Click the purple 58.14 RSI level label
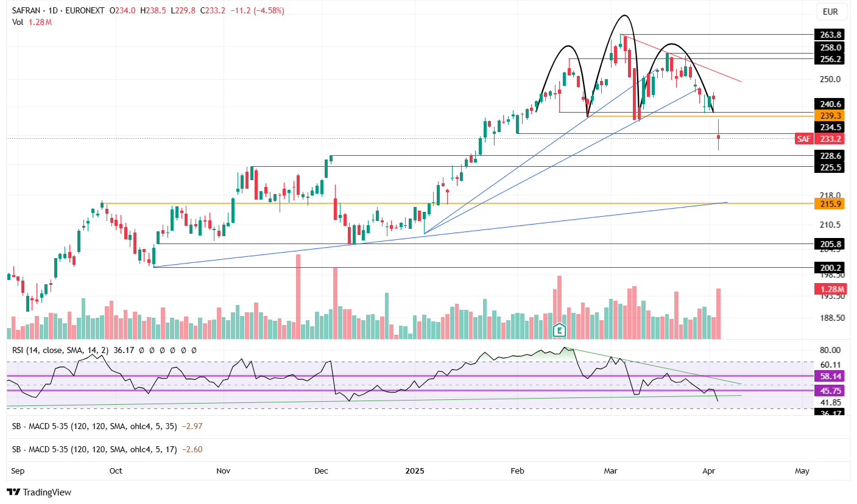This screenshot has width=857, height=504. pos(831,377)
